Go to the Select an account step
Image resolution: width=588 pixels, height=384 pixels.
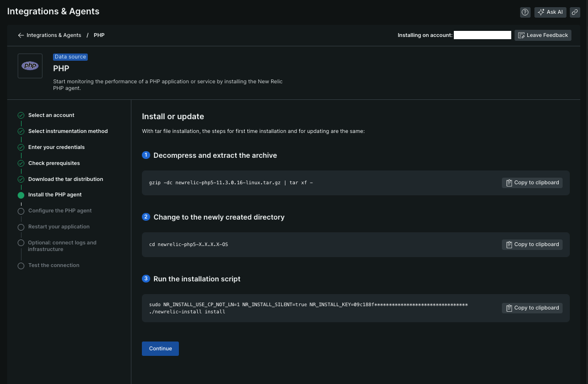pos(51,115)
